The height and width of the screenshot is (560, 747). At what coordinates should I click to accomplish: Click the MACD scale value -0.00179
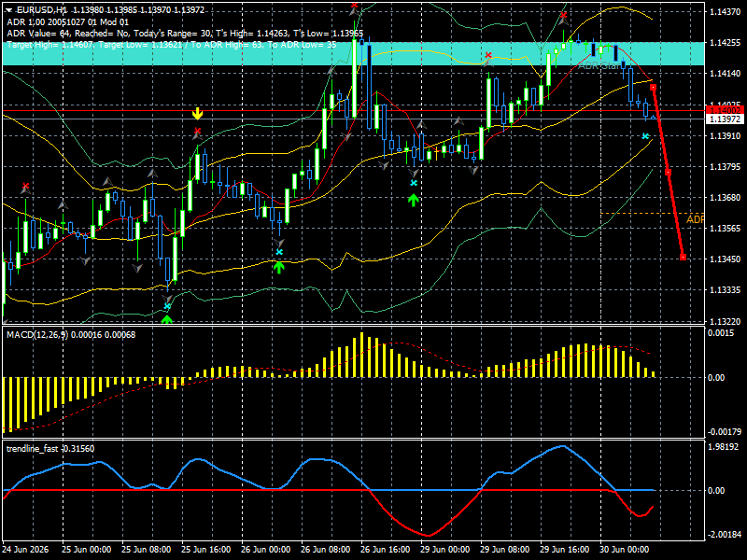[725, 432]
